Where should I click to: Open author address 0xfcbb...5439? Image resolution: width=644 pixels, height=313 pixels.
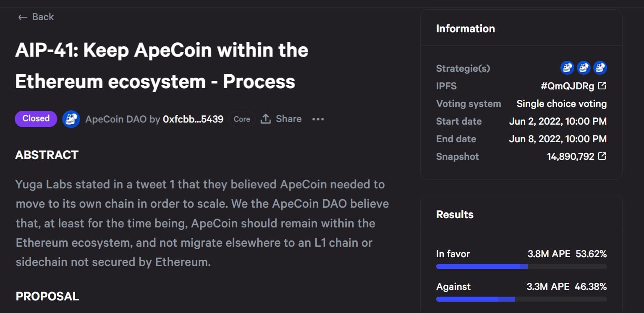point(193,119)
